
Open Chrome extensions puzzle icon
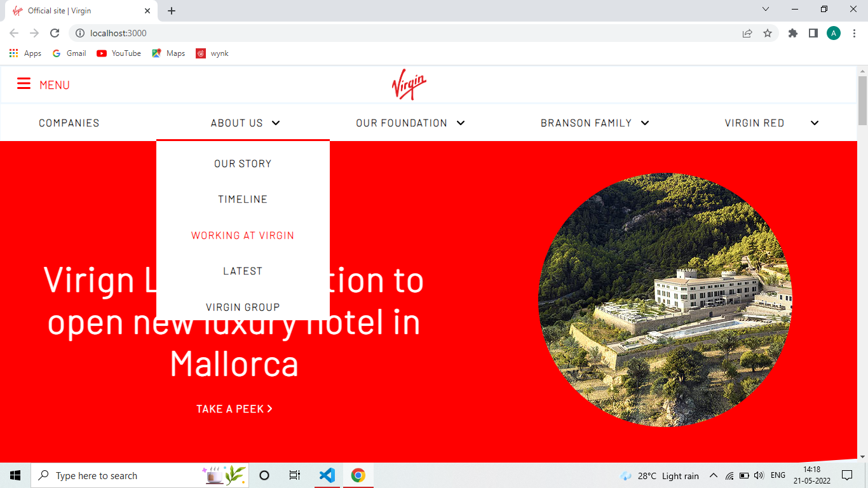point(793,33)
